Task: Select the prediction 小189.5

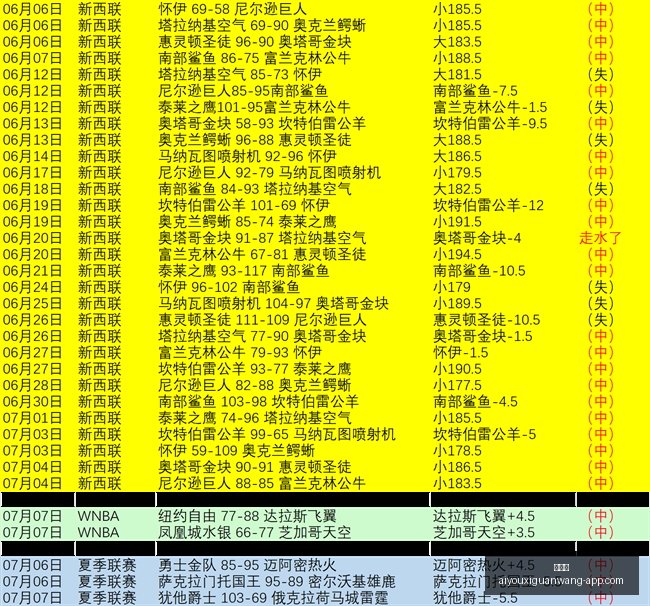Action: click(457, 303)
